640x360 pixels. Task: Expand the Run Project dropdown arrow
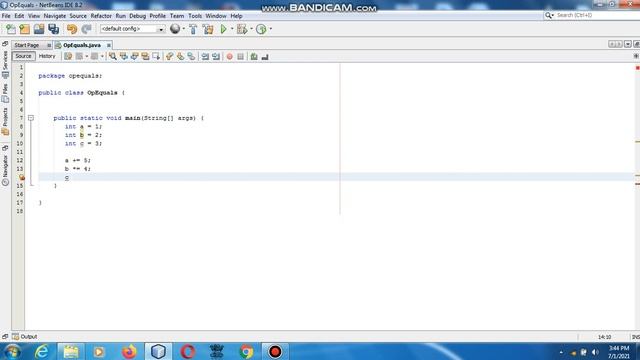(232, 29)
